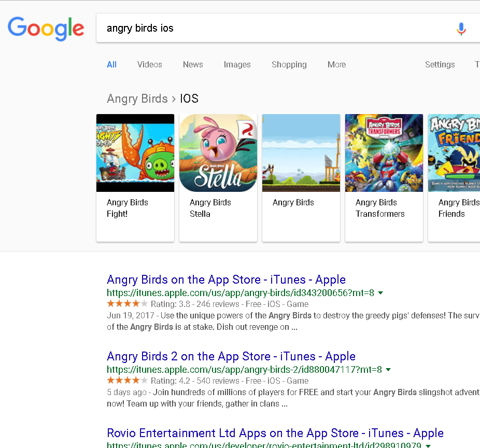Click the 'Angry Birds Stella' card title

(210, 208)
